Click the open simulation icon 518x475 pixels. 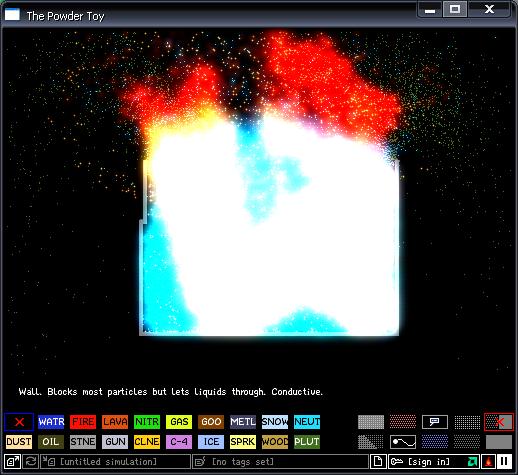tap(13, 462)
